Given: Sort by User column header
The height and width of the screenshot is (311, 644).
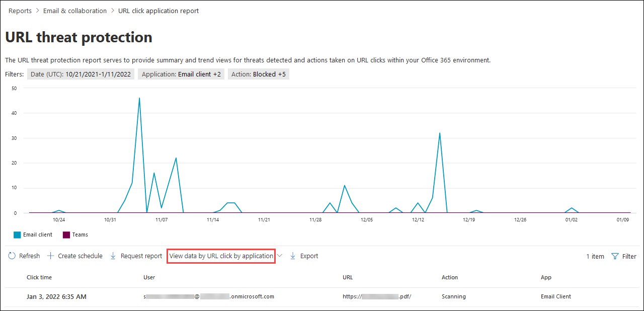Looking at the screenshot, I should tap(149, 277).
